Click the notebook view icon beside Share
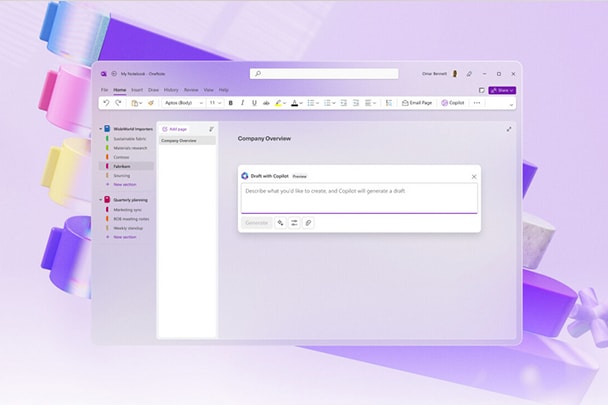Viewport: 608px width, 405px height. (x=482, y=90)
